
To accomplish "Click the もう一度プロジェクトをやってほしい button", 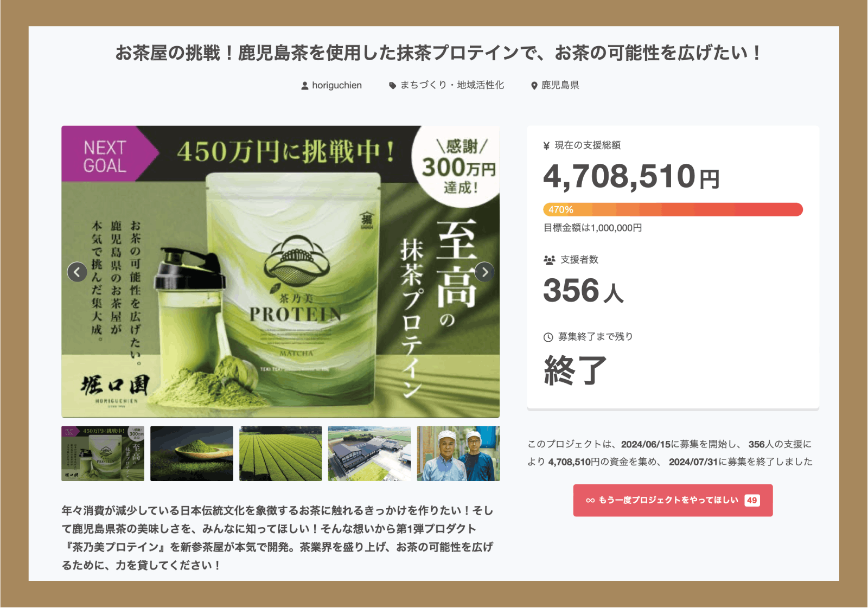I will click(x=673, y=500).
